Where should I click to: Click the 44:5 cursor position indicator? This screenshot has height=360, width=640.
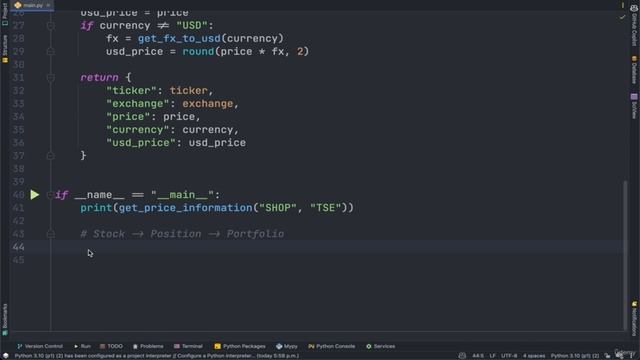pyautogui.click(x=478, y=356)
